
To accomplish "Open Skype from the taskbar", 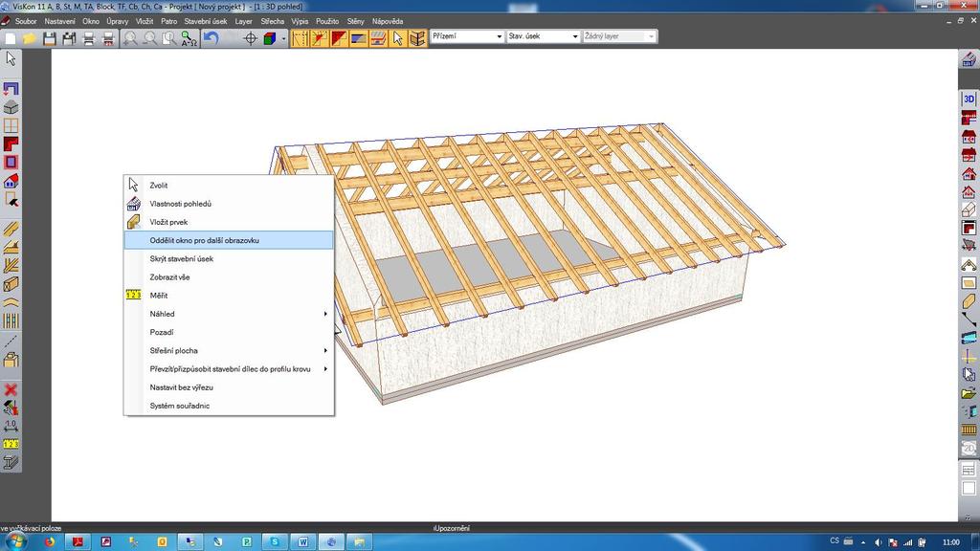I will point(275,541).
